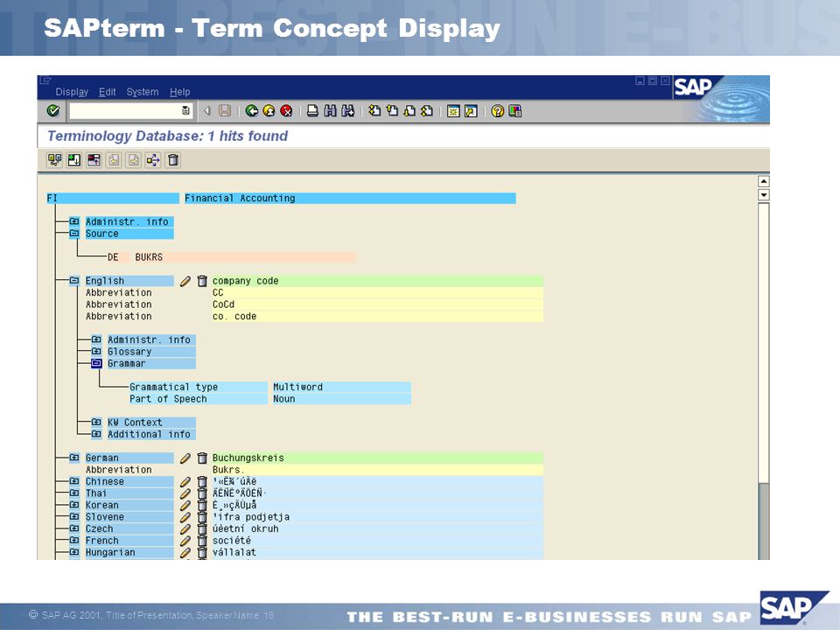Expand the Slovene language node
This screenshot has height=630, width=840.
click(x=74, y=516)
